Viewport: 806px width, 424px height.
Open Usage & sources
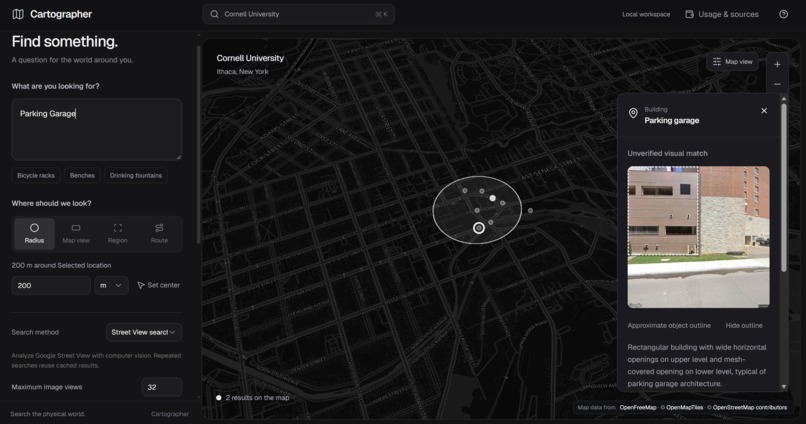pos(722,14)
